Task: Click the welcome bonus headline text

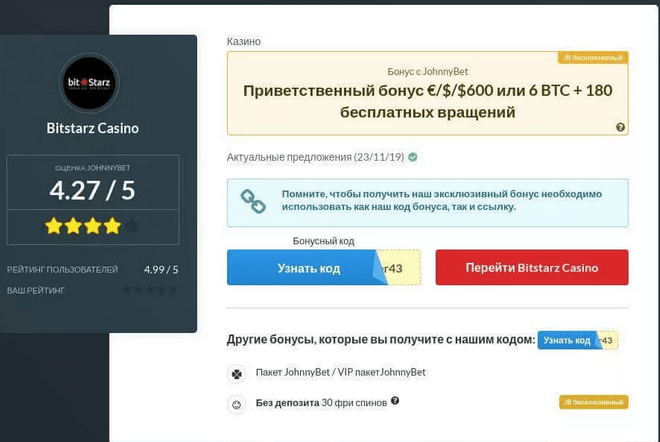Action: [x=427, y=101]
